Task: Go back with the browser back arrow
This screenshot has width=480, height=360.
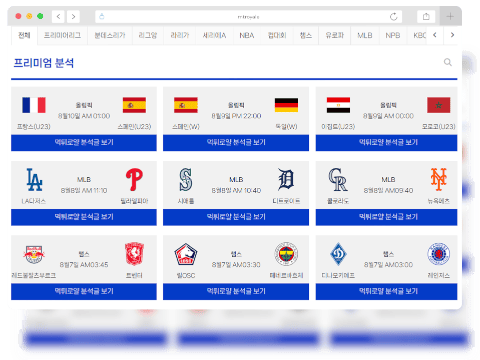Action: [x=58, y=16]
